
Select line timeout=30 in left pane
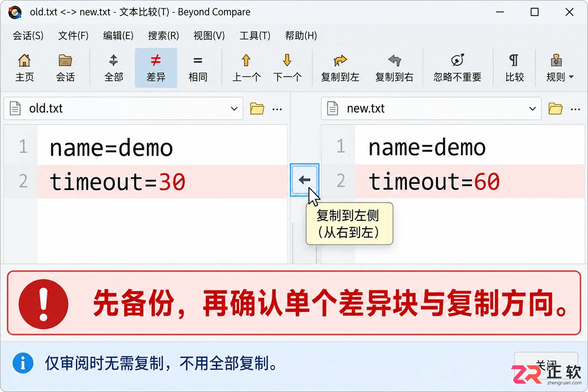coord(163,182)
